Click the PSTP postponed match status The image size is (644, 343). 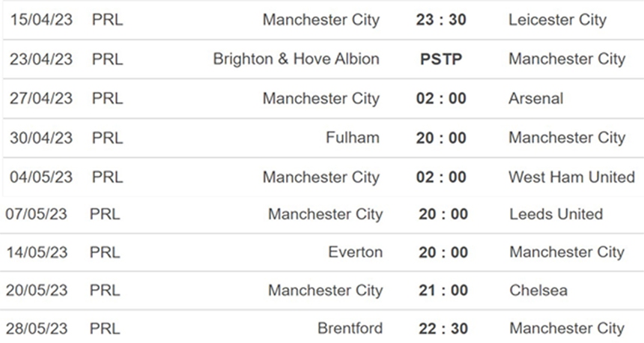441,59
